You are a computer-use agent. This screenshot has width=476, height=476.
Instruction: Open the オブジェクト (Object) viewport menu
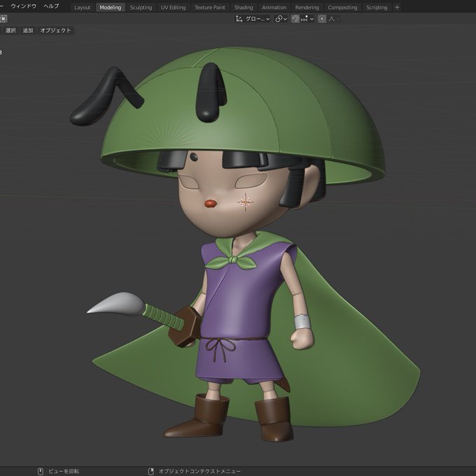[55, 30]
